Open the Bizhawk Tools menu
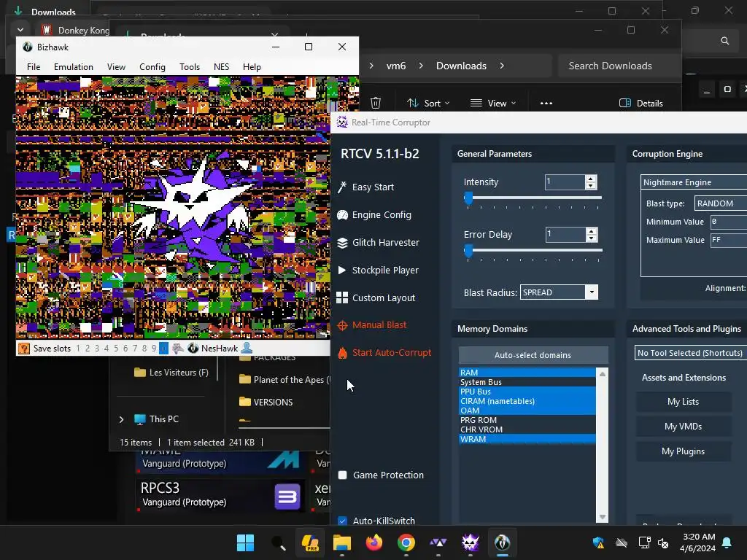 pos(190,67)
